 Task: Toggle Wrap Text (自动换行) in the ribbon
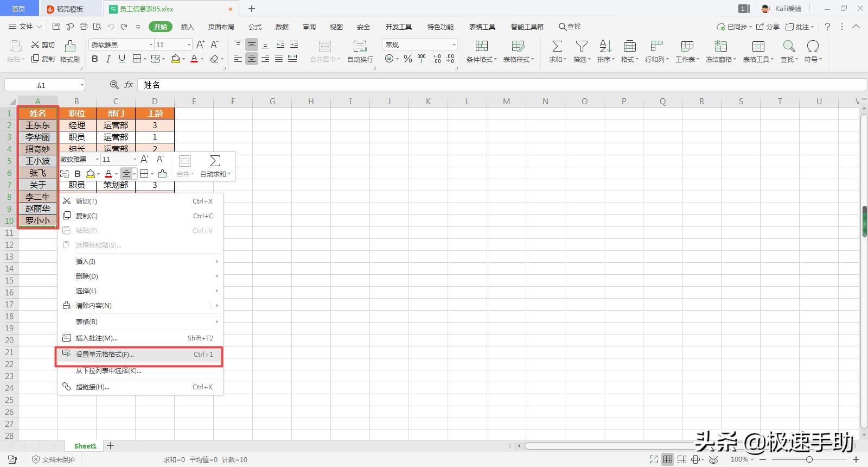tap(360, 51)
